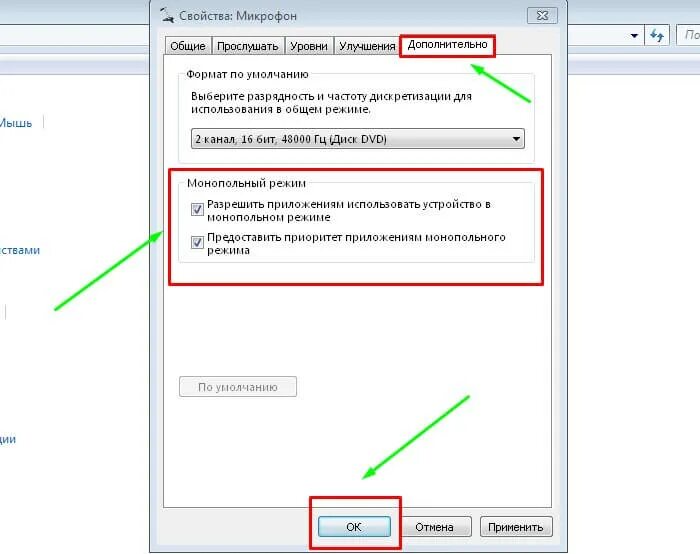Viewport: 700px width, 554px height.
Task: Open the Общие tab
Action: (188, 46)
